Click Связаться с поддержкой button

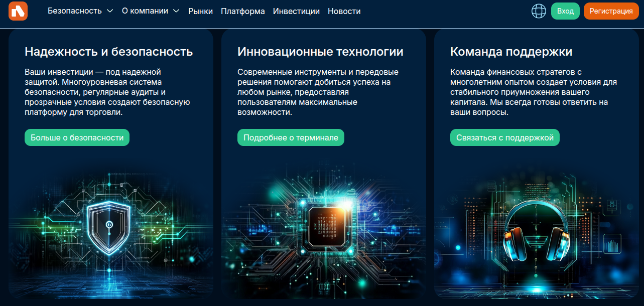click(x=504, y=137)
